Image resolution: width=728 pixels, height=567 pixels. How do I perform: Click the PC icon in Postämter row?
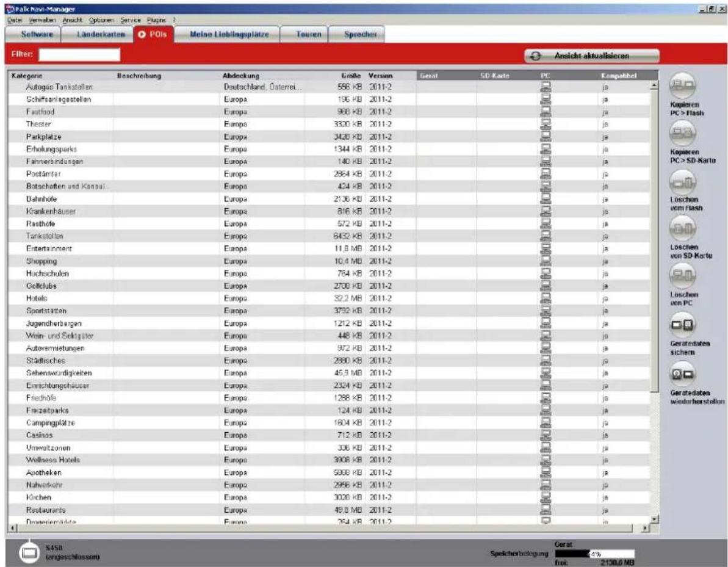546,174
